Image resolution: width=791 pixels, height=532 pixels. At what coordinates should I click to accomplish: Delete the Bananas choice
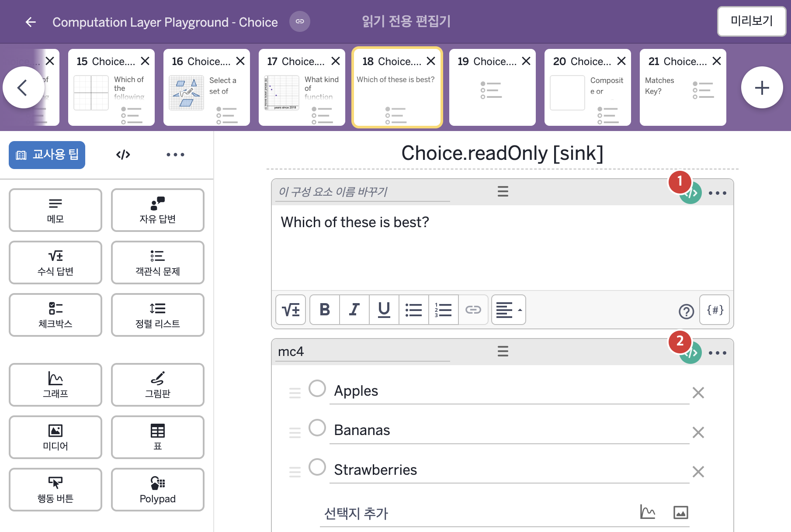click(698, 432)
